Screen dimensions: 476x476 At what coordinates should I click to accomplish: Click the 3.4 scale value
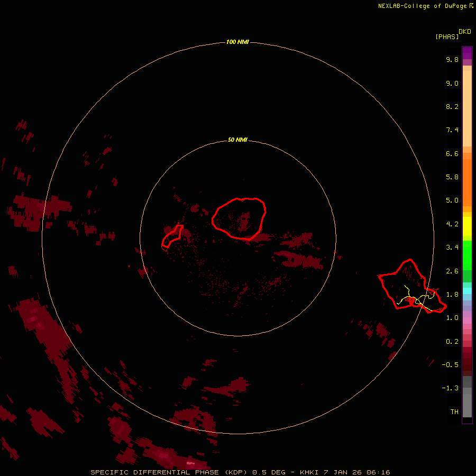click(452, 248)
